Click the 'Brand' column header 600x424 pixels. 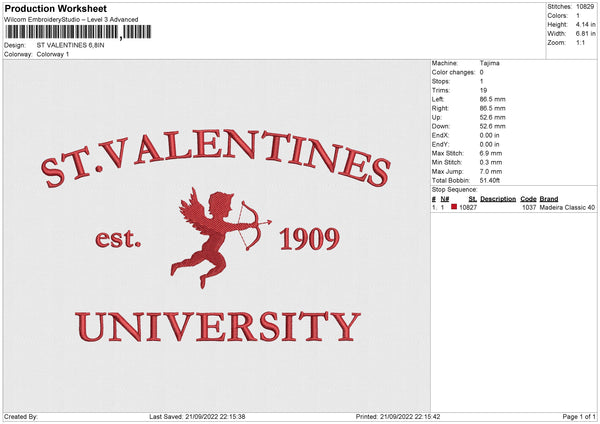pos(549,199)
